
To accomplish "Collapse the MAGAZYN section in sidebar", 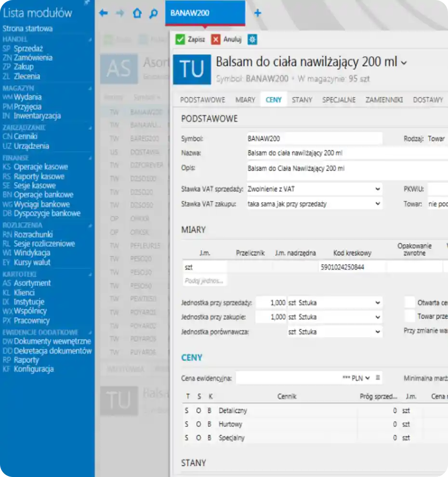I will 90,89.
